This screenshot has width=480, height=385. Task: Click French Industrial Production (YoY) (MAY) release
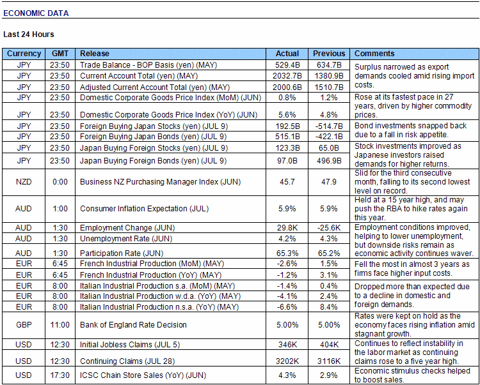(x=150, y=275)
